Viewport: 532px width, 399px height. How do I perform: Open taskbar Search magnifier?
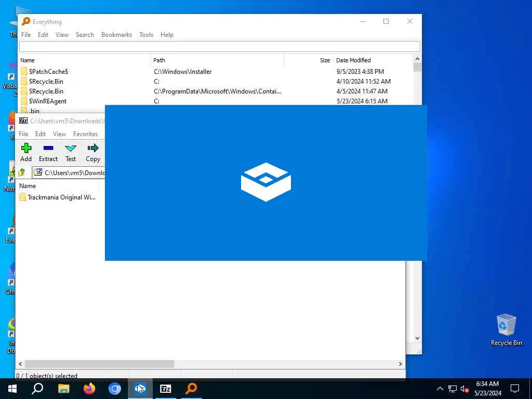37,389
